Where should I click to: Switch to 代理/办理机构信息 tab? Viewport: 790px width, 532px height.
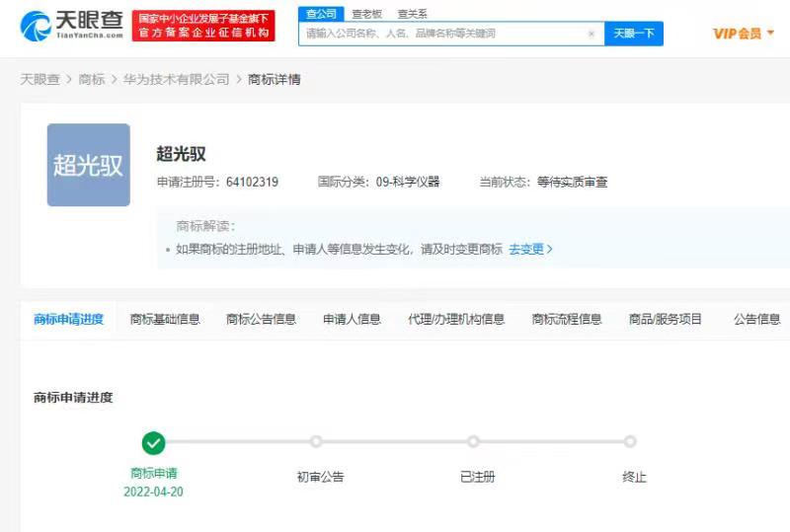click(456, 319)
